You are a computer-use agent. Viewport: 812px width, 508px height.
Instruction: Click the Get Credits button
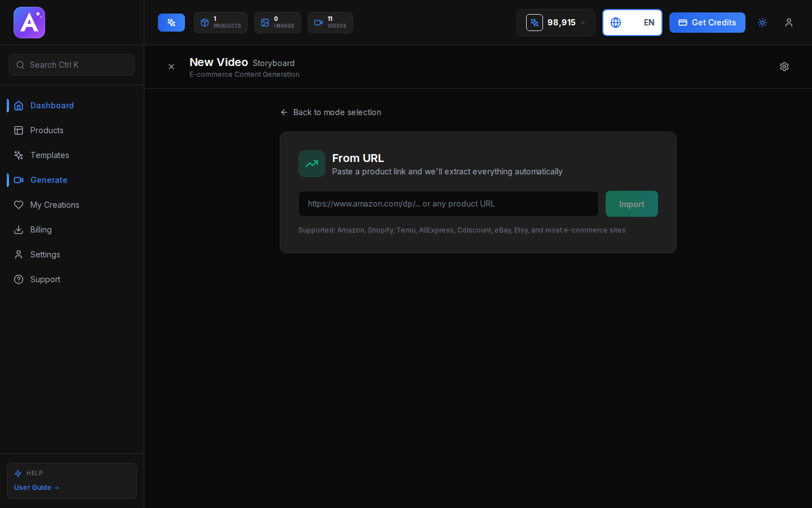click(707, 23)
